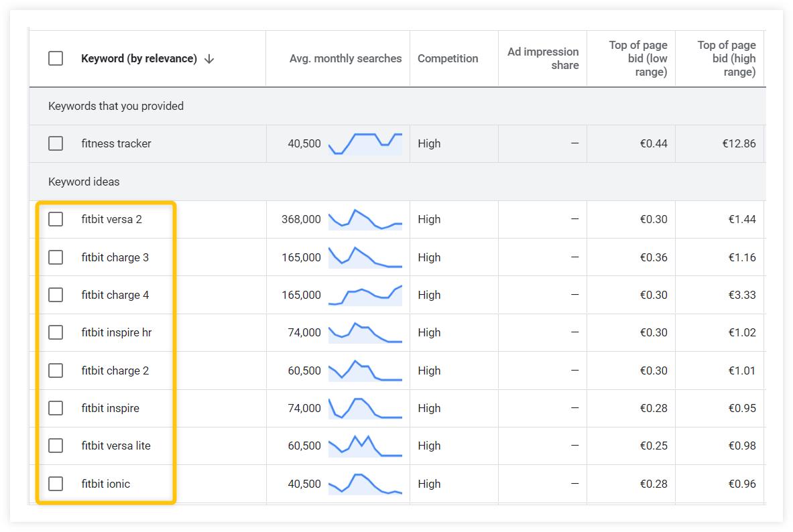793x532 pixels.
Task: Open the search trend for fitbit charge 2
Action: (365, 371)
